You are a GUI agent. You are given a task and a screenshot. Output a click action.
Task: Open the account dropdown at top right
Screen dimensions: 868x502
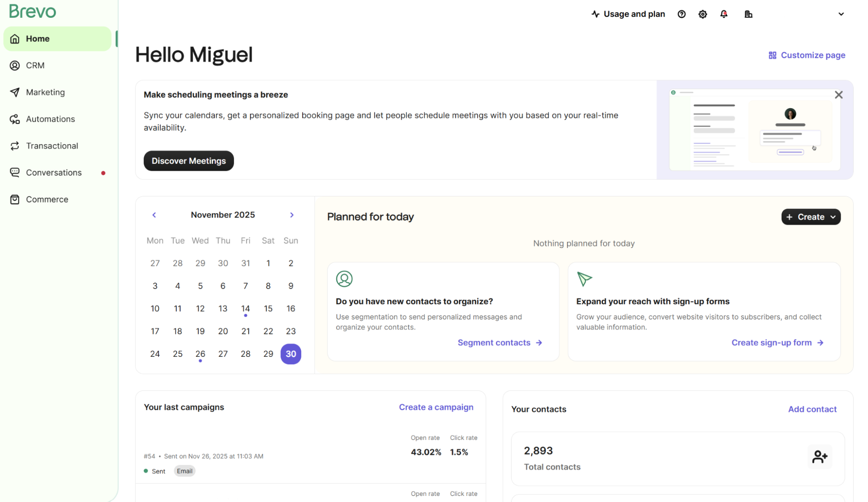[841, 14]
